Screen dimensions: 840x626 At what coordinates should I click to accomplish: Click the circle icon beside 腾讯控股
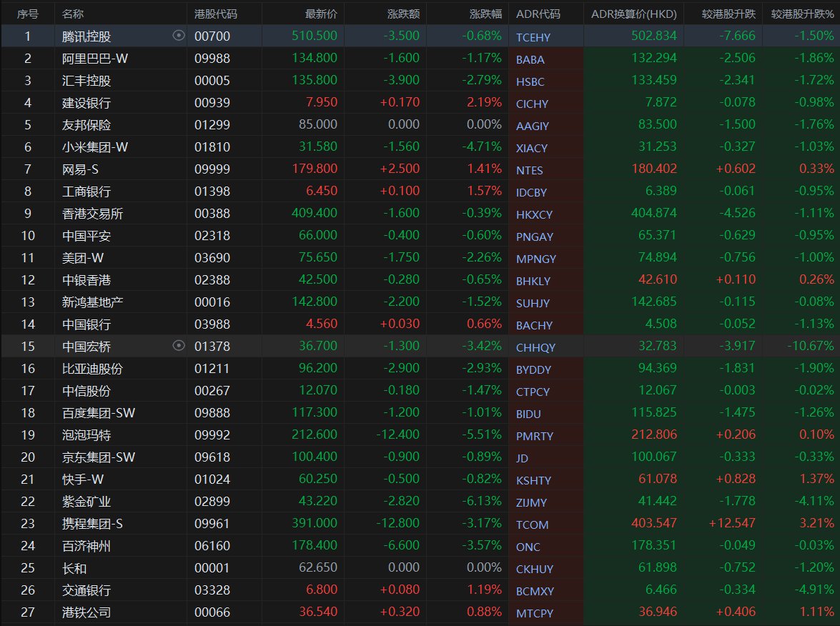(179, 36)
